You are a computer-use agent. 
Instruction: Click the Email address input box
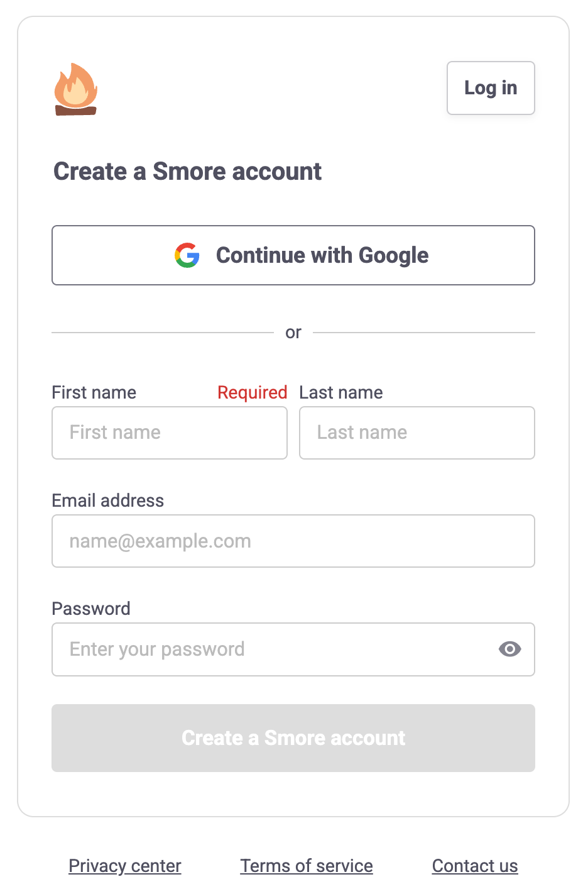[293, 541]
